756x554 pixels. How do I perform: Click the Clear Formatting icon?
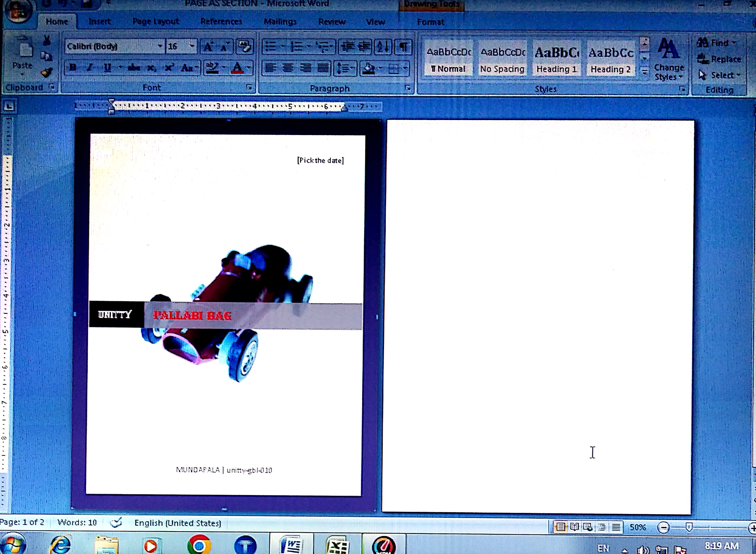pyautogui.click(x=244, y=47)
